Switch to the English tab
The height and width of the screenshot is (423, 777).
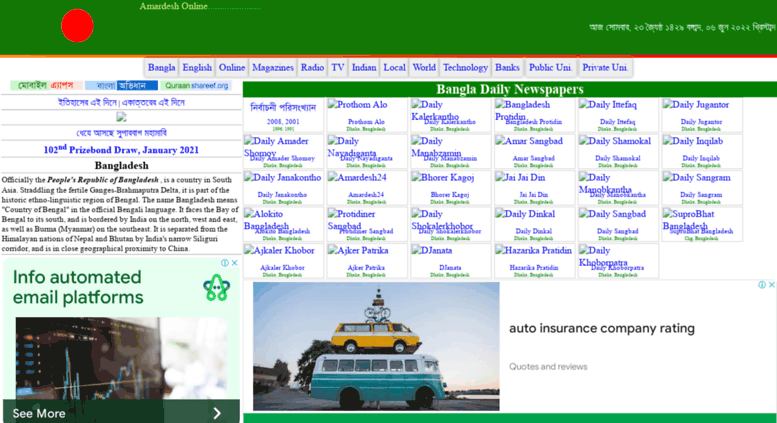[197, 68]
